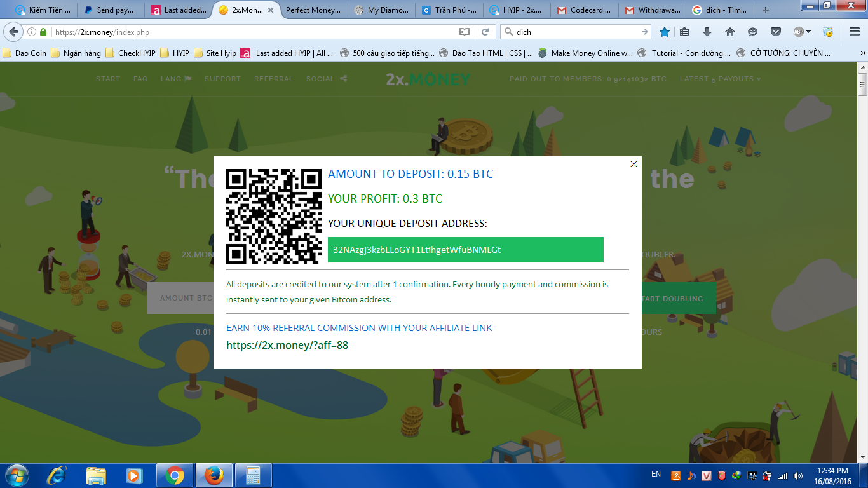Open the 'CỜ TƯỚNG: CHUYÊN' bookmark

[x=783, y=53]
